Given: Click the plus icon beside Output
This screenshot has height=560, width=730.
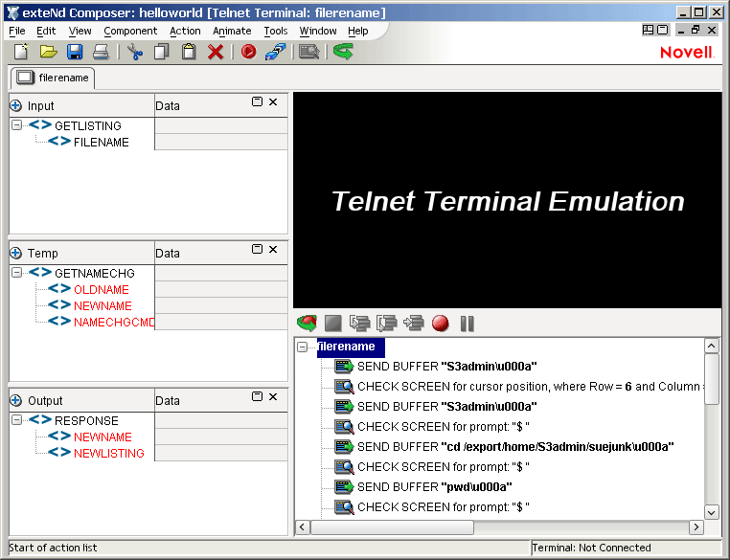Looking at the screenshot, I should [x=16, y=400].
